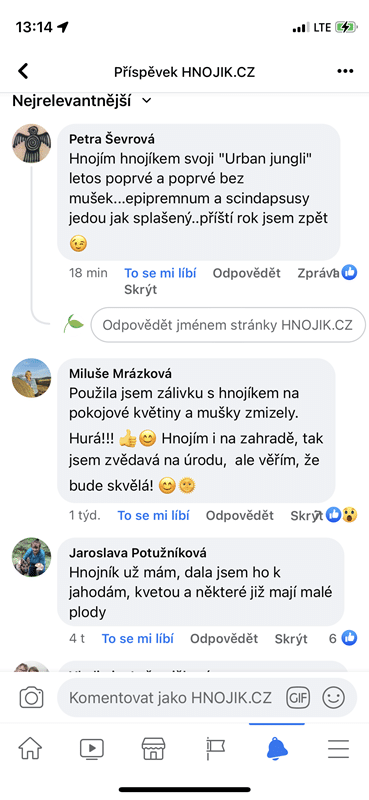Open the GIF picker in the comment box
The height and width of the screenshot is (800, 369).
tap(298, 697)
